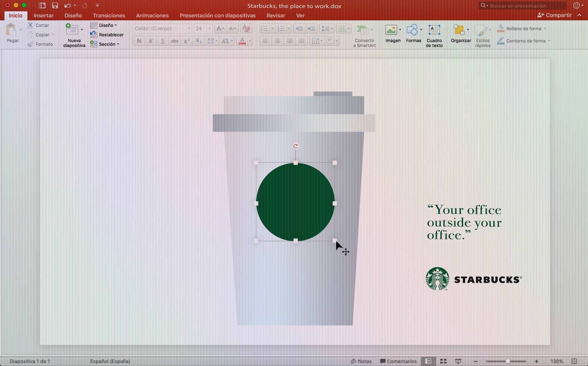This screenshot has height=366, width=588.
Task: Click Nueva diapositiva icon
Action: pyautogui.click(x=72, y=29)
